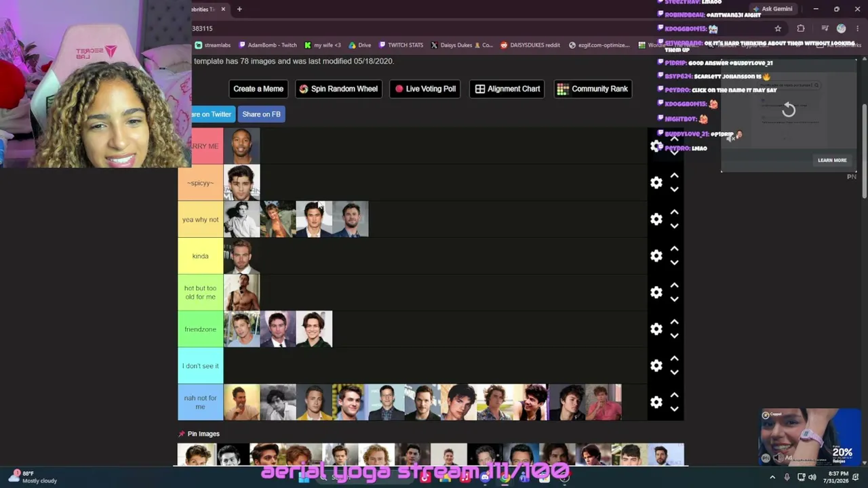The image size is (868, 488).
Task: Move the spicyy tier row down
Action: pos(674,190)
